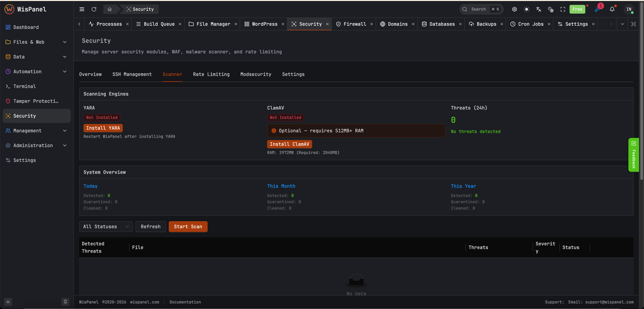644x309 pixels.
Task: Click the Free plan badge
Action: click(577, 9)
